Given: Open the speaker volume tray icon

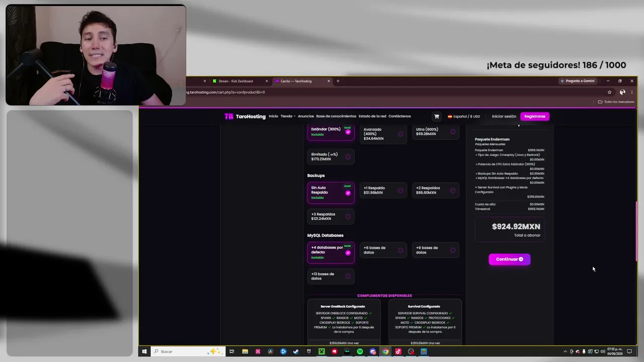Looking at the screenshot, I should (603, 351).
